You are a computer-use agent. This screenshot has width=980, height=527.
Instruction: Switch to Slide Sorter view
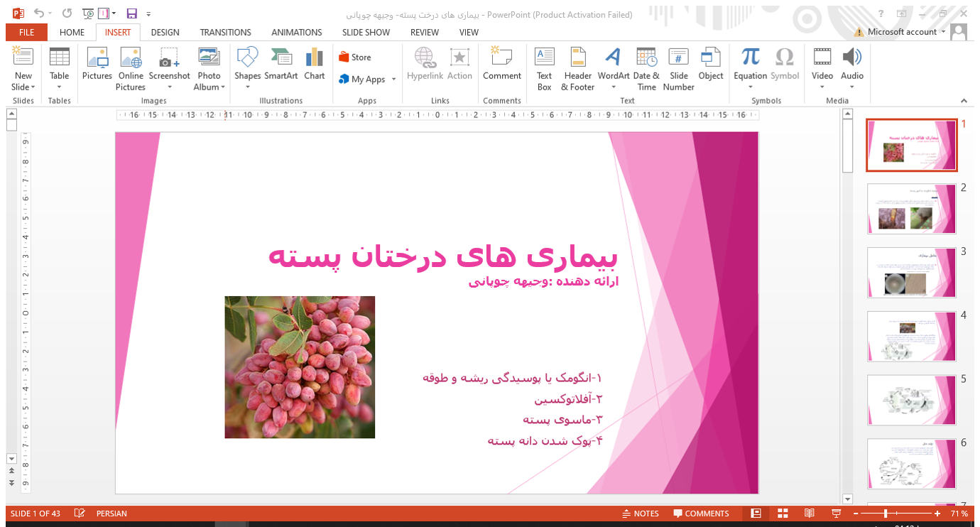783,514
